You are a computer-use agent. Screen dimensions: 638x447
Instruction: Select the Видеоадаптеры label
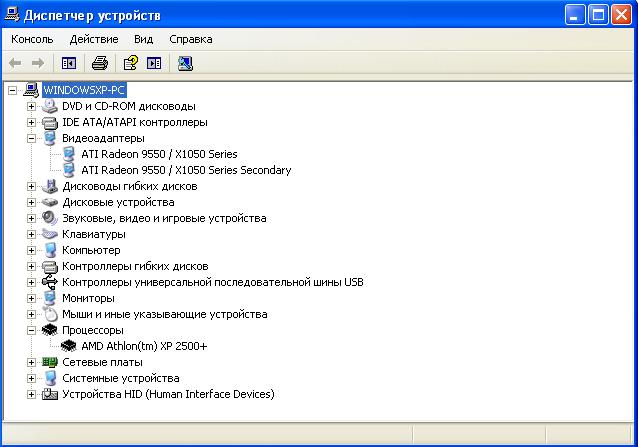coord(103,138)
